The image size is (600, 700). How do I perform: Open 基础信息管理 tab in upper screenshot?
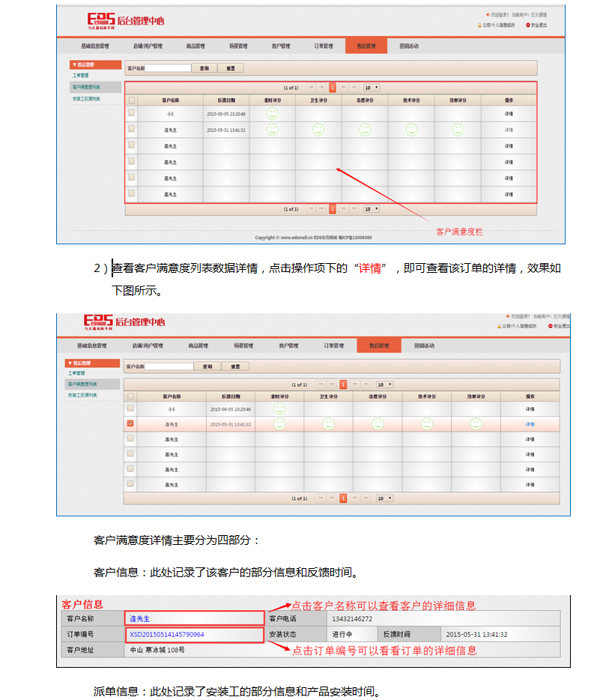coord(95,46)
